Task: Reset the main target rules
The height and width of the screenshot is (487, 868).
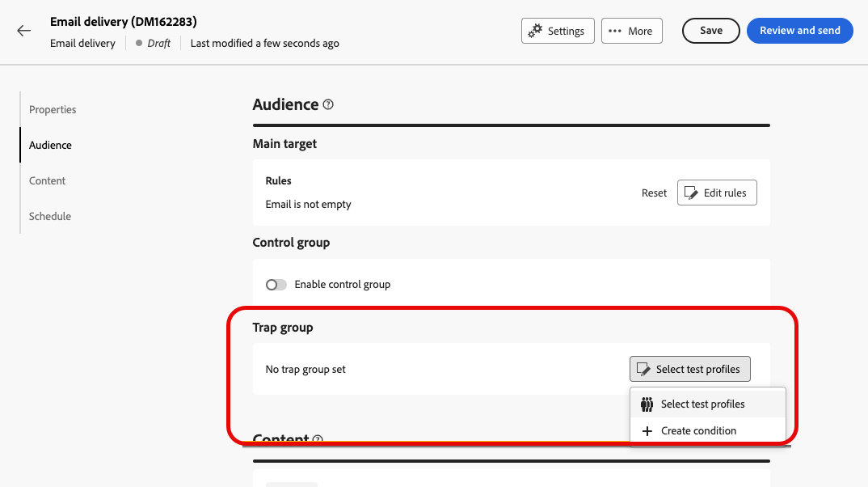Action: (x=654, y=193)
